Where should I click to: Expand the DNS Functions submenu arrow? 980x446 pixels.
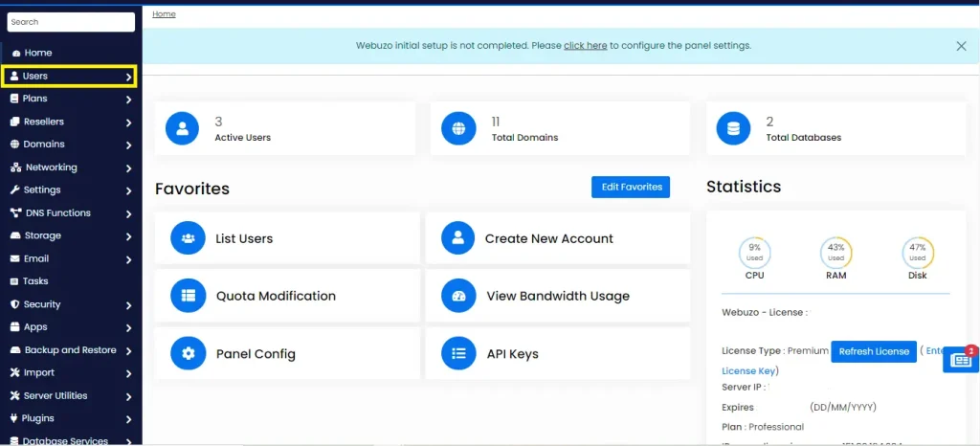tap(128, 213)
